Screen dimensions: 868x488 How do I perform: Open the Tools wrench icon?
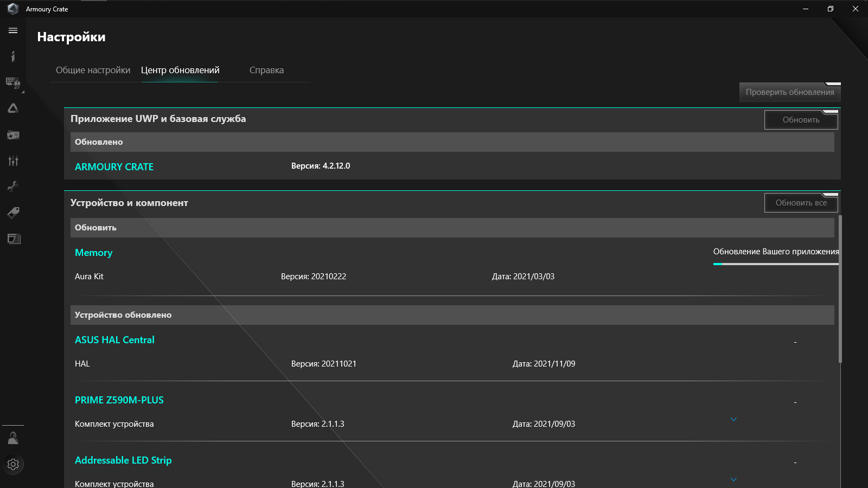13,187
